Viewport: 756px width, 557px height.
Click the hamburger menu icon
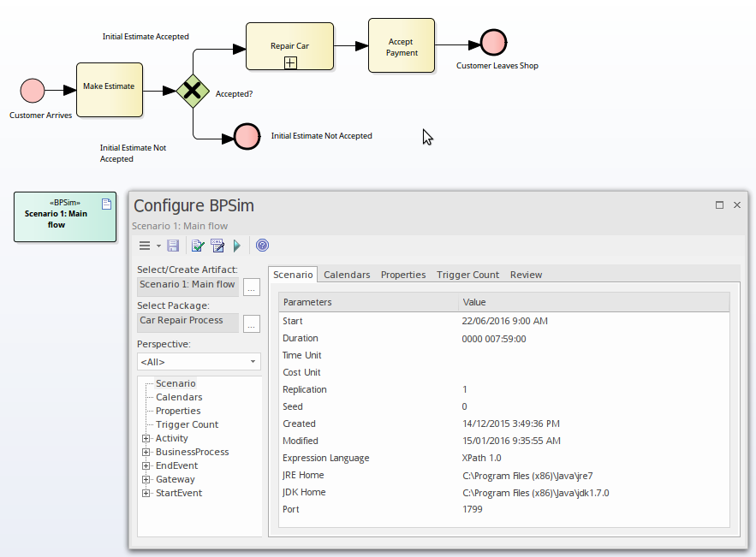[144, 246]
